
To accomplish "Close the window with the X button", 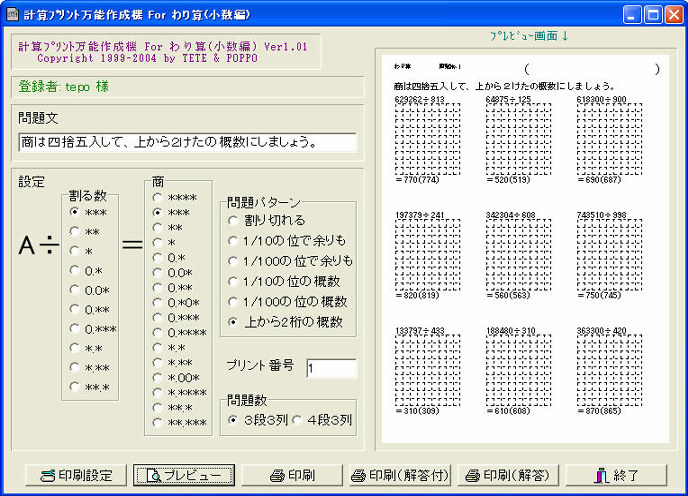I will pos(674,15).
